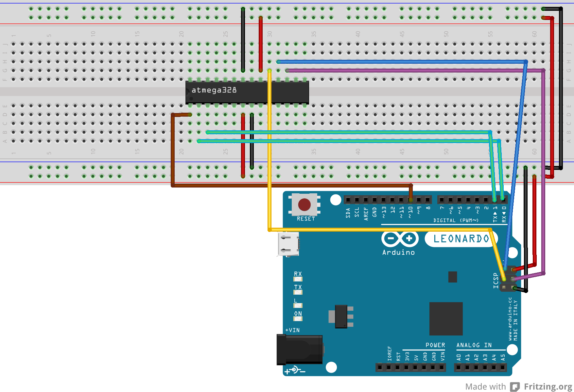
Task: Click the LEONARDO name badge on the board
Action: 461,239
